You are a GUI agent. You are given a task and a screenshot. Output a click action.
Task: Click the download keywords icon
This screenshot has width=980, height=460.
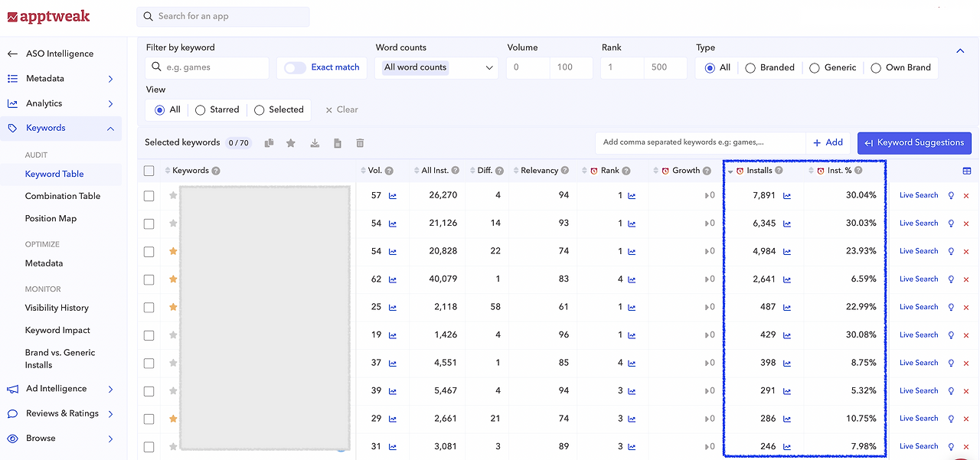click(x=315, y=143)
